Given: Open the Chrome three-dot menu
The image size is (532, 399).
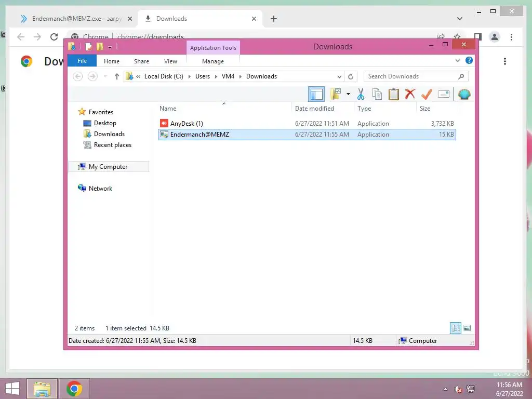Looking at the screenshot, I should point(512,37).
